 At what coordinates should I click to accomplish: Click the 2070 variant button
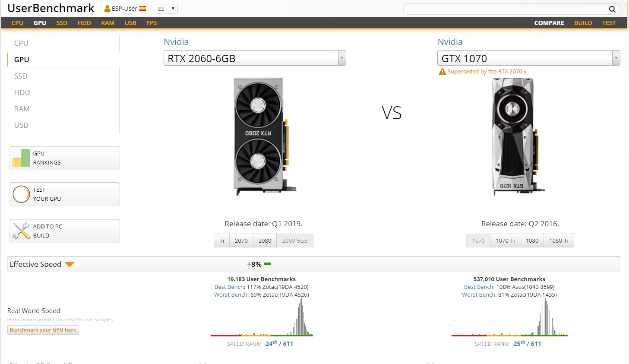[241, 241]
